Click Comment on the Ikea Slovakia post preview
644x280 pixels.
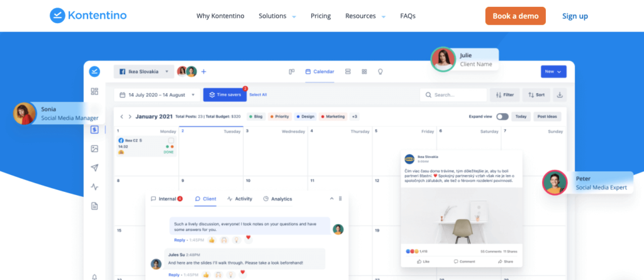464,262
